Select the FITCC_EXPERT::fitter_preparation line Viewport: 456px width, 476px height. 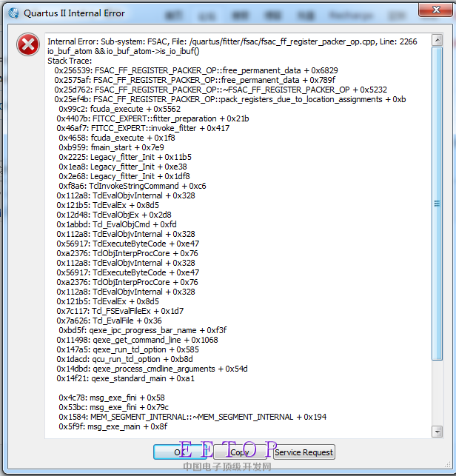tap(152, 118)
